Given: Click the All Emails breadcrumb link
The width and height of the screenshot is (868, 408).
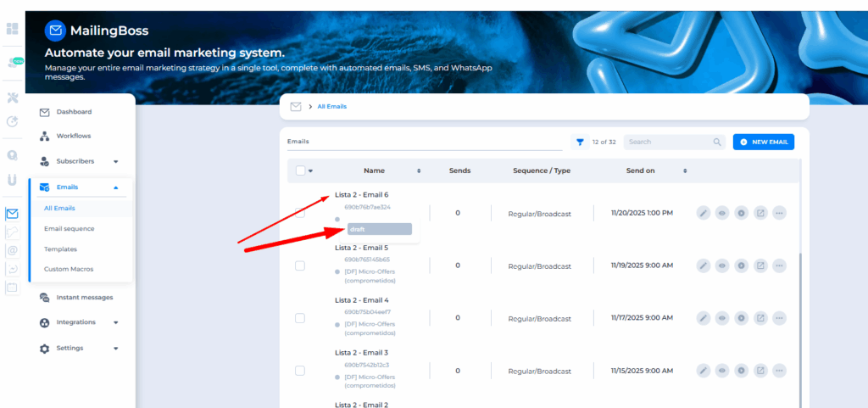Looking at the screenshot, I should tap(331, 107).
